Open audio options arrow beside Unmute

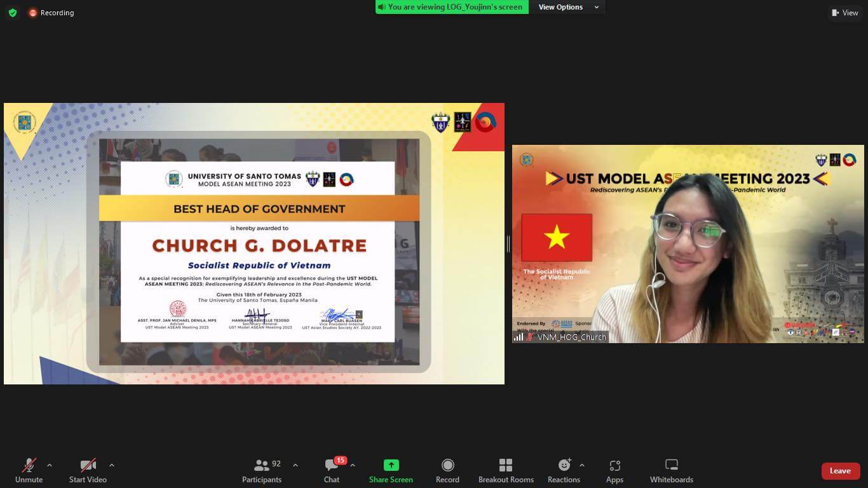click(x=50, y=465)
